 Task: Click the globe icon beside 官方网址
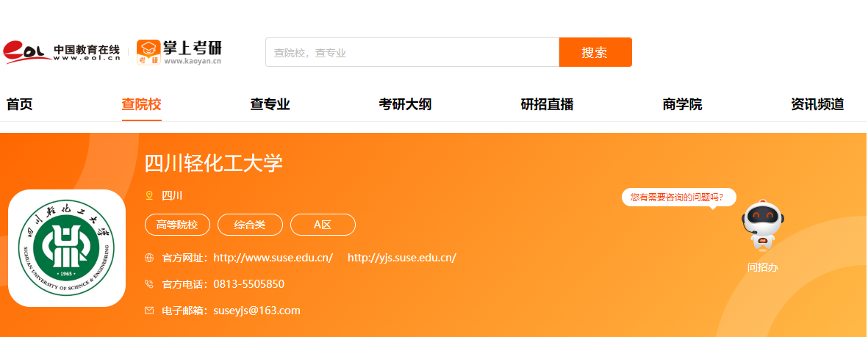click(149, 258)
